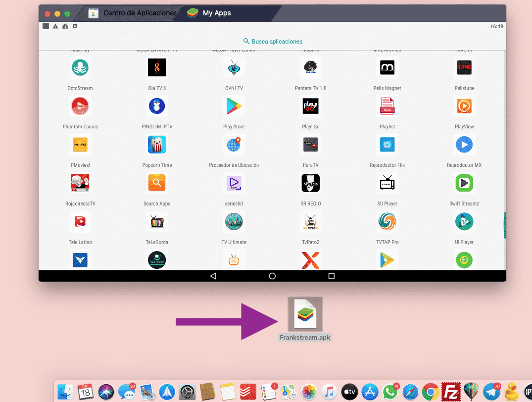Launch Tele Latino app
Viewport: 532px width, 402px height.
click(80, 222)
